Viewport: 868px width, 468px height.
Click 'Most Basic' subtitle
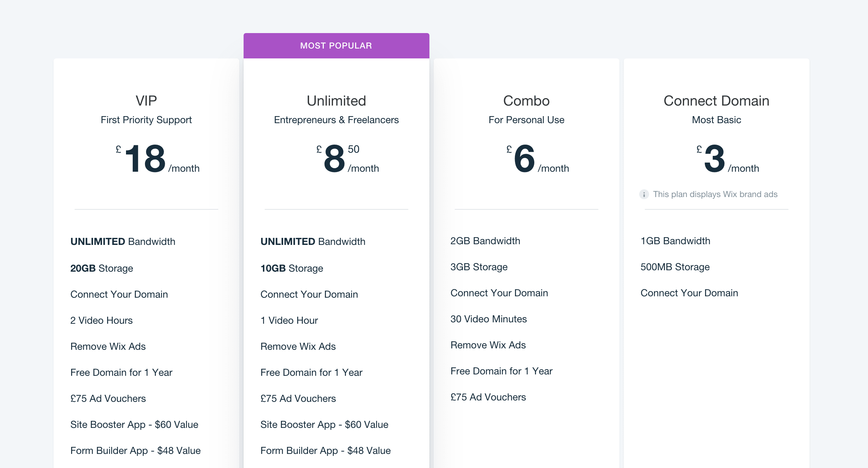coord(717,120)
